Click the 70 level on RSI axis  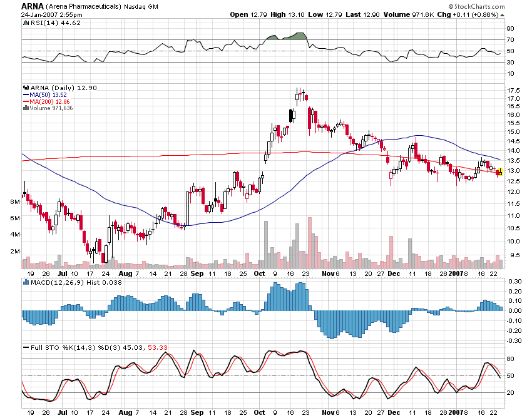point(510,39)
